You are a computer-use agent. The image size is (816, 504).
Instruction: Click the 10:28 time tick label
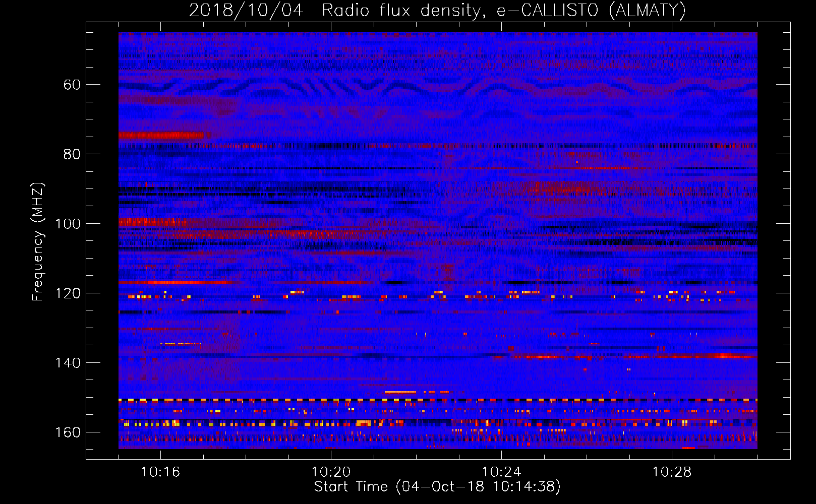(x=672, y=472)
